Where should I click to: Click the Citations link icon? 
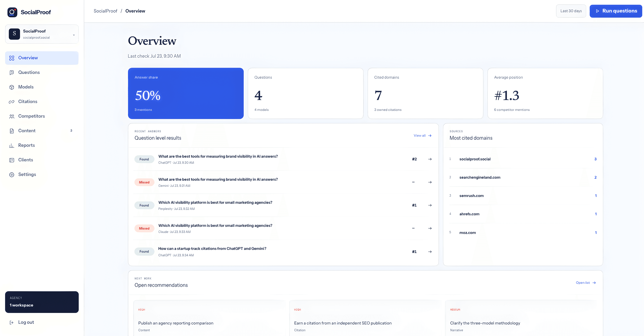tap(12, 102)
